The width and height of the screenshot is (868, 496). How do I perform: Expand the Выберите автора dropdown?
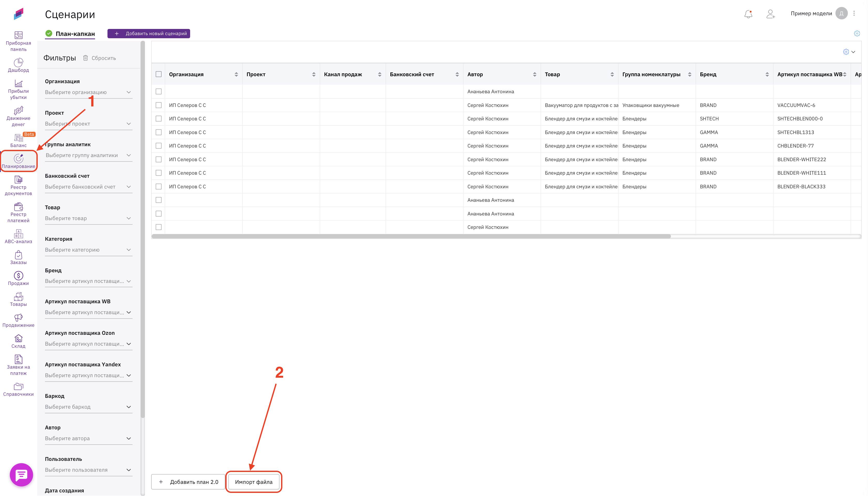(x=88, y=438)
